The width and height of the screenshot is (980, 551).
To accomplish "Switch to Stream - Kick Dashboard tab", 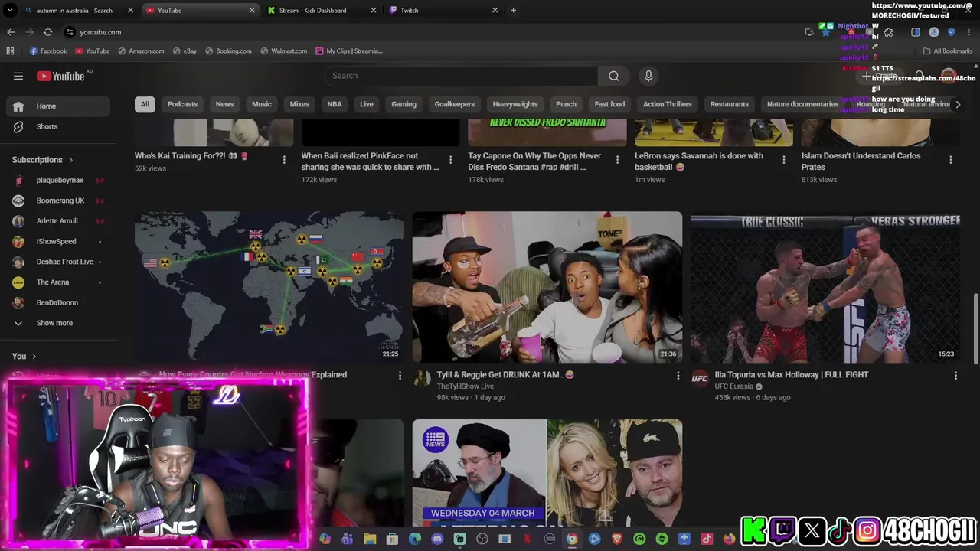I will click(x=322, y=11).
